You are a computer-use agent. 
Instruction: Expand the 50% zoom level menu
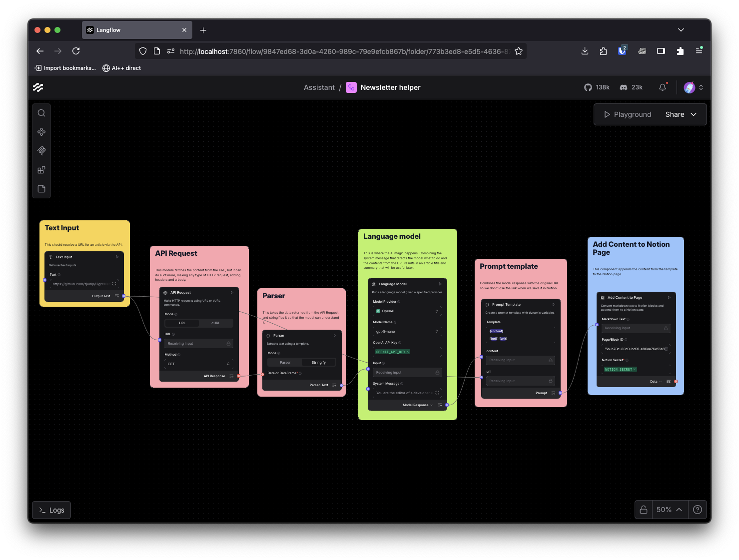point(669,510)
